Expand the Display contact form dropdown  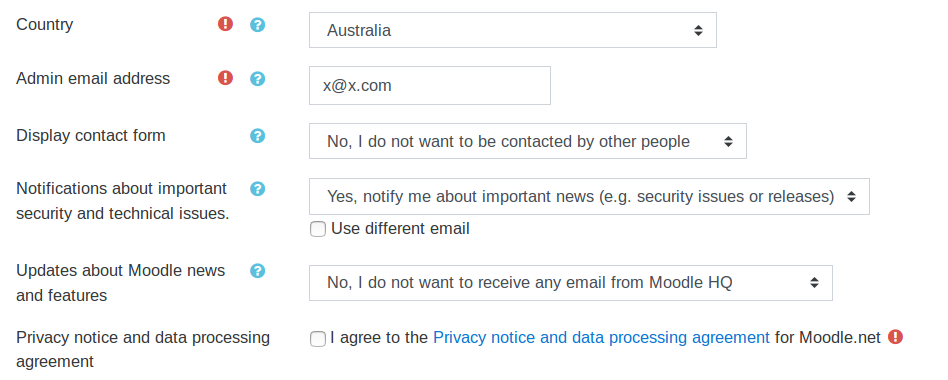pos(528,141)
